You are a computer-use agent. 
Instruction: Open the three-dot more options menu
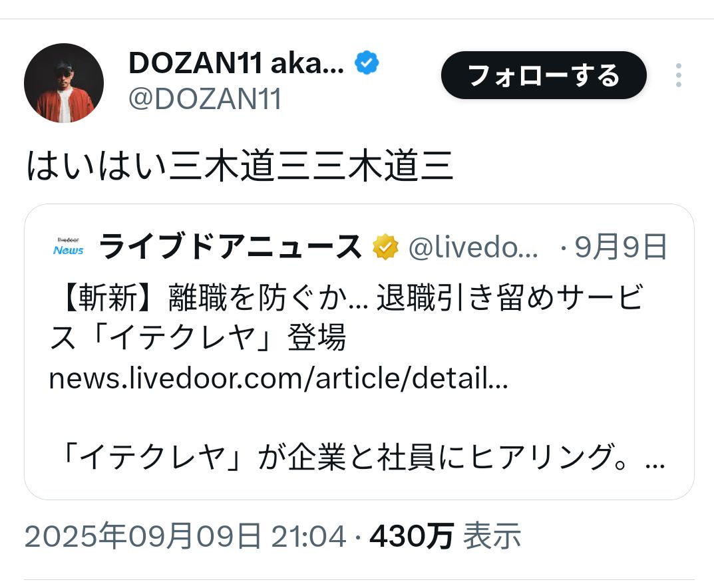(x=679, y=75)
